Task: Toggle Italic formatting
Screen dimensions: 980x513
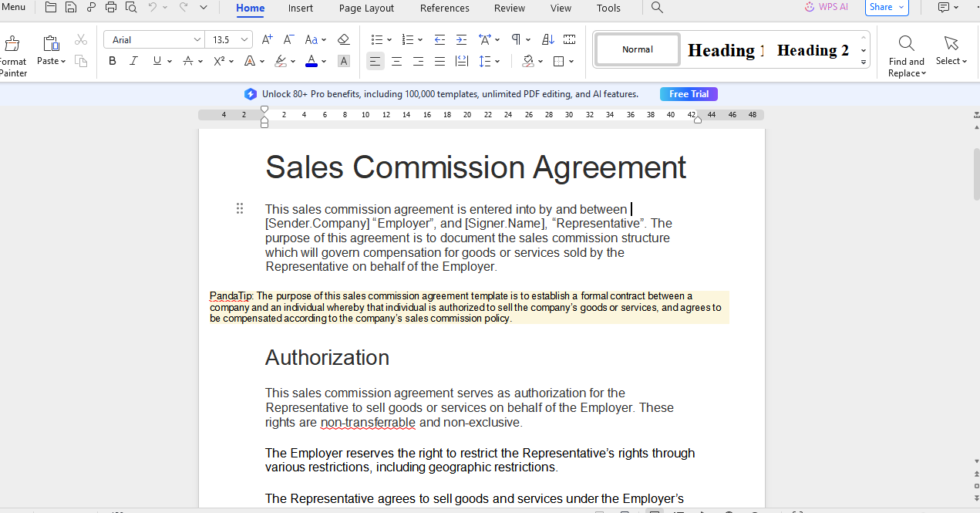Action: [133, 61]
